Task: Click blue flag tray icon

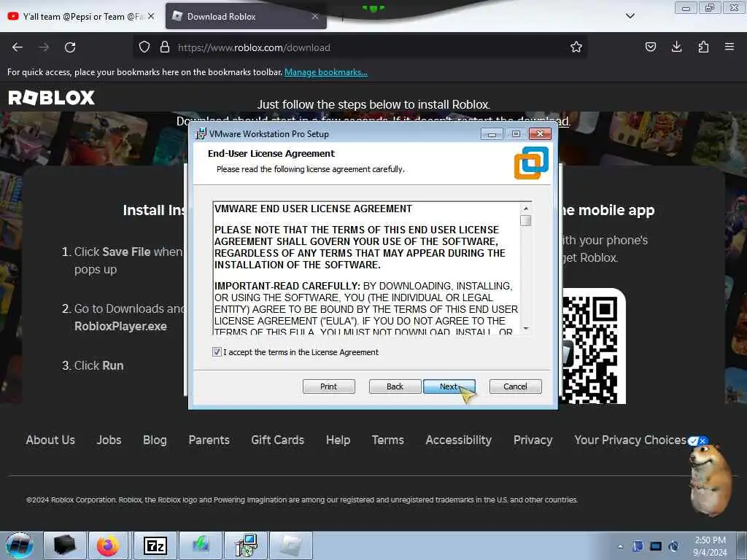Action: point(638,546)
